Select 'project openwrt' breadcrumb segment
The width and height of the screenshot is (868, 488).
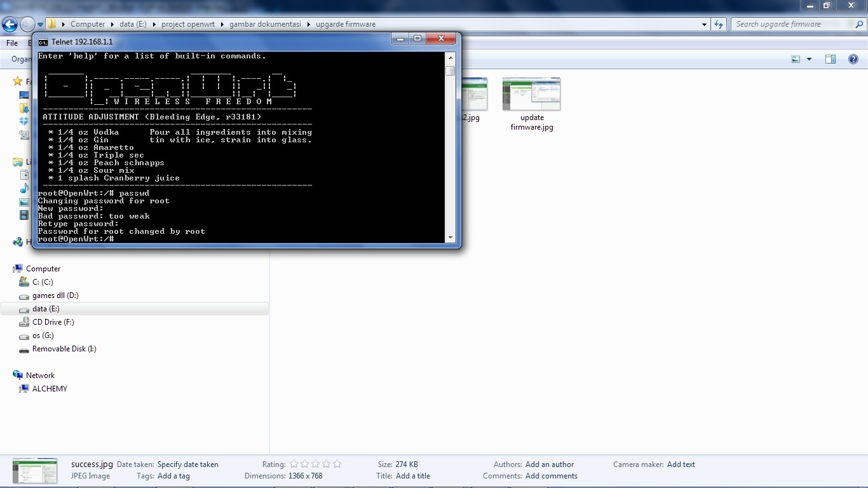coord(188,24)
